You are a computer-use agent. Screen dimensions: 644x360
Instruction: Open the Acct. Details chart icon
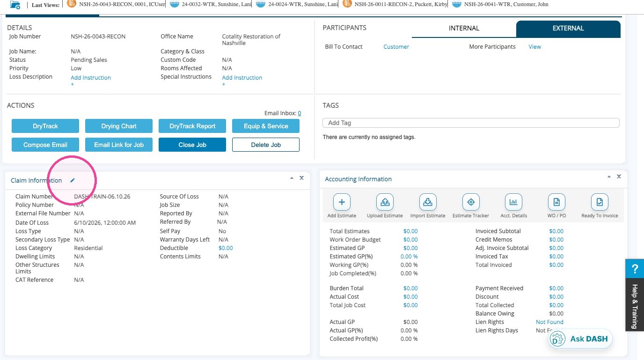513,202
